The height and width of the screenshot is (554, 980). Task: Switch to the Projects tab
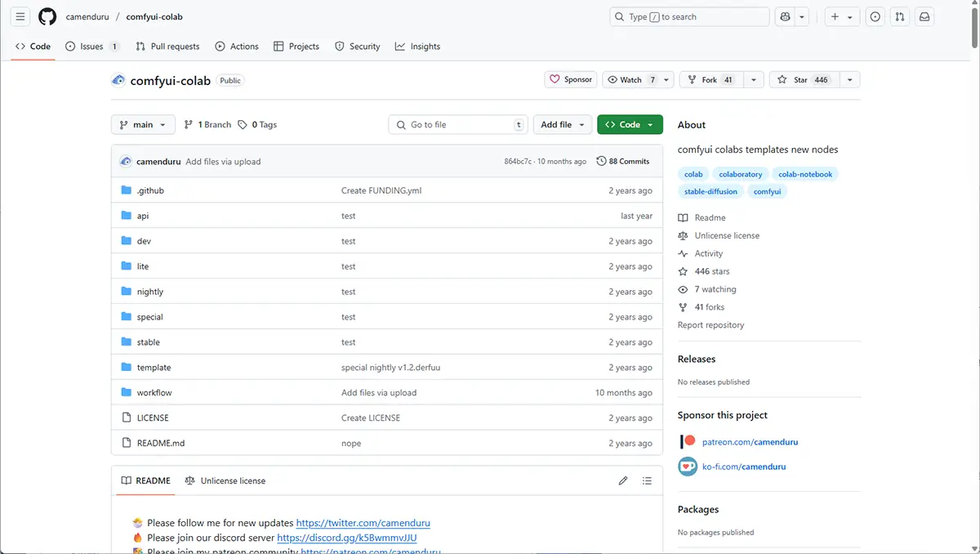click(296, 47)
